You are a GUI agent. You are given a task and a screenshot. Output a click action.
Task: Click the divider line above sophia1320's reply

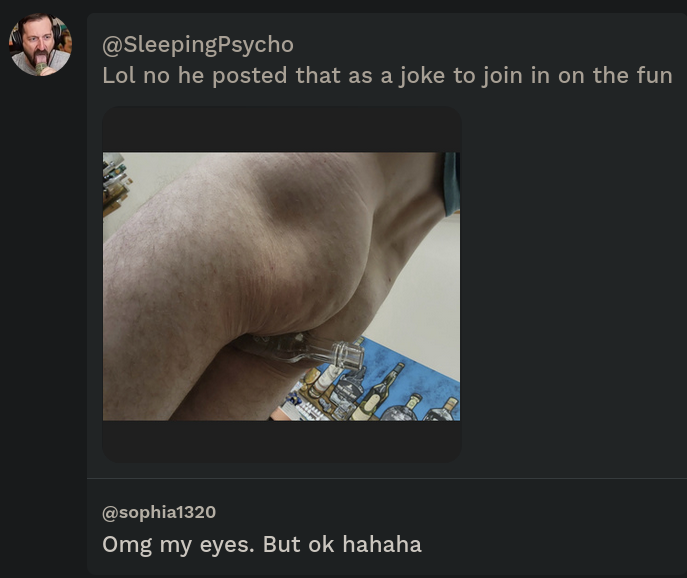pyautogui.click(x=387, y=478)
